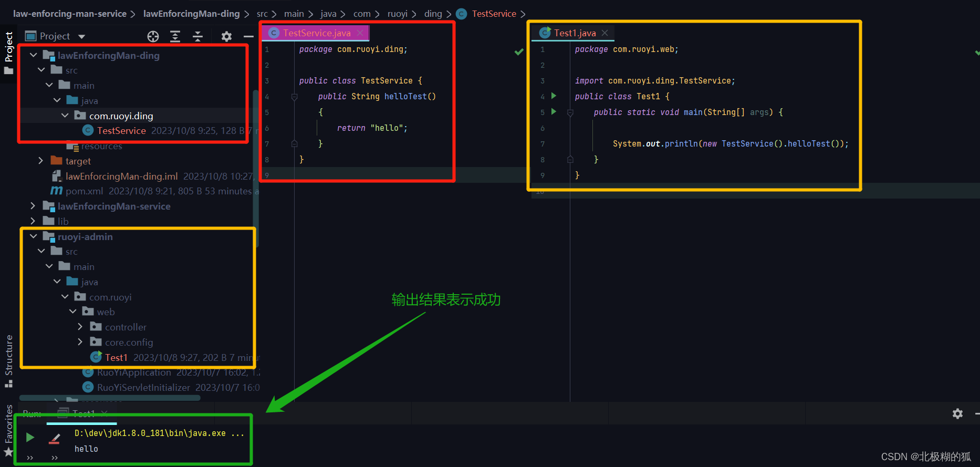980x467 pixels.
Task: Click the 'hello' console output line
Action: tap(86, 449)
